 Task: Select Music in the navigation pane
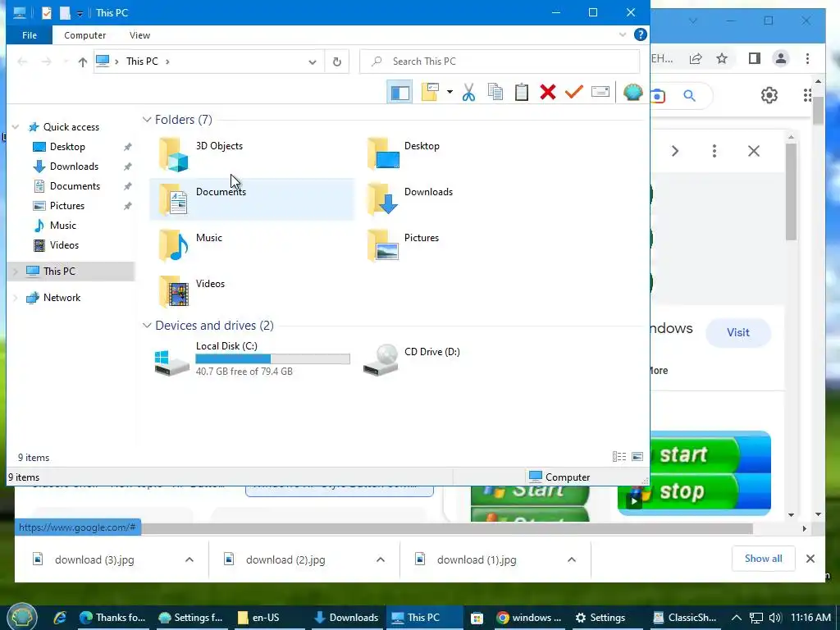62,226
